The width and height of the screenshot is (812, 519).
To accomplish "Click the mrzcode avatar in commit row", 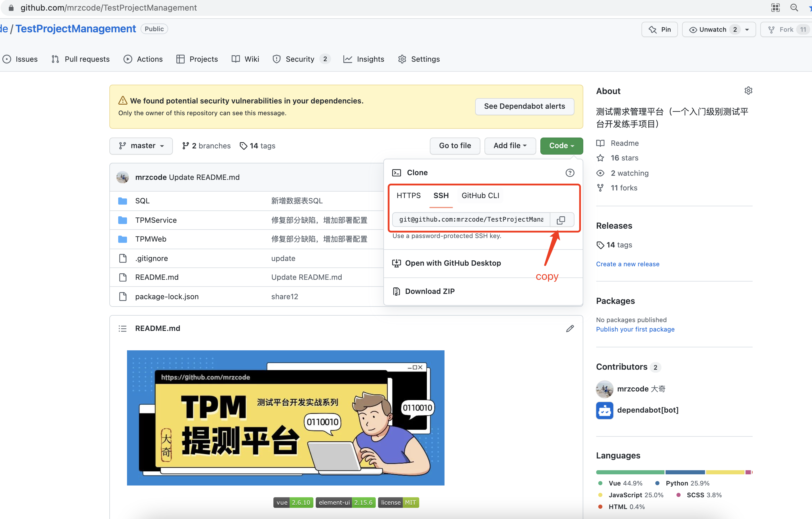I will click(122, 177).
